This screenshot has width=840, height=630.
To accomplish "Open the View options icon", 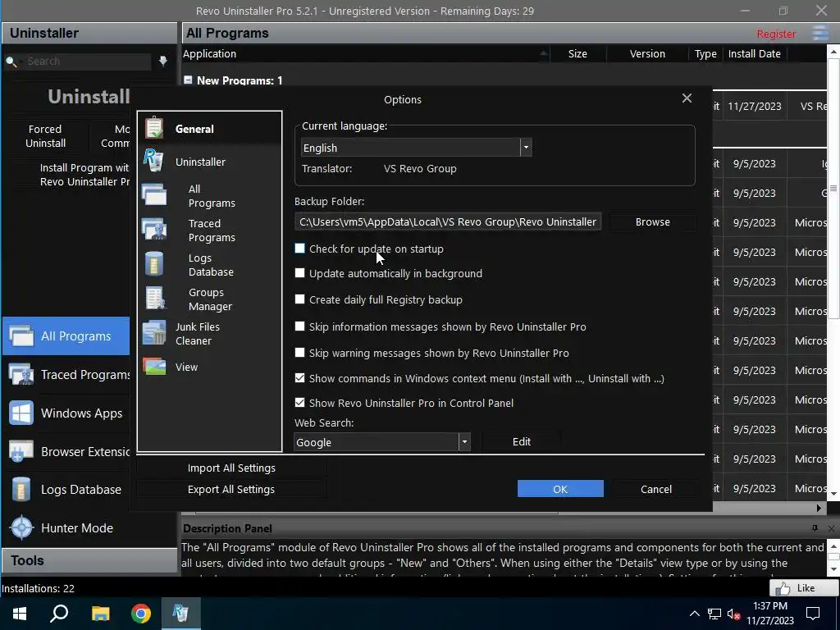I will 154,367.
